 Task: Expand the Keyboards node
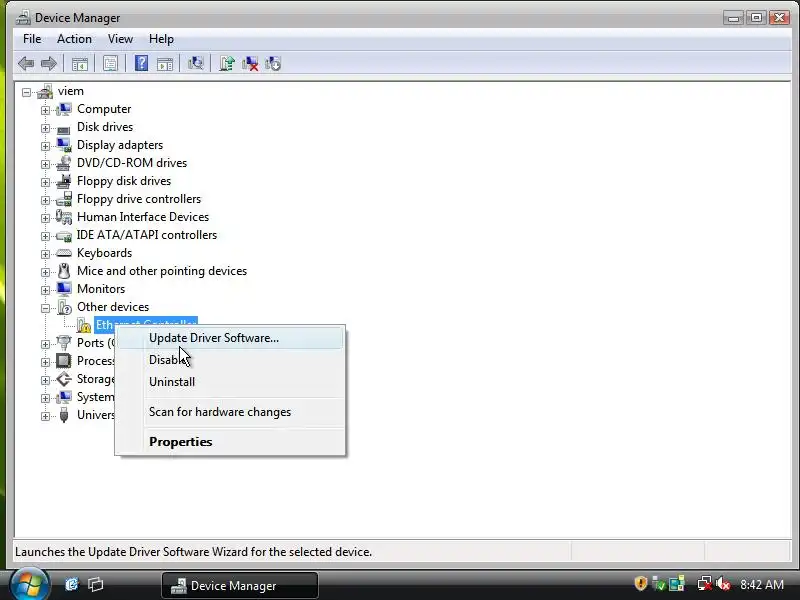[x=45, y=254]
